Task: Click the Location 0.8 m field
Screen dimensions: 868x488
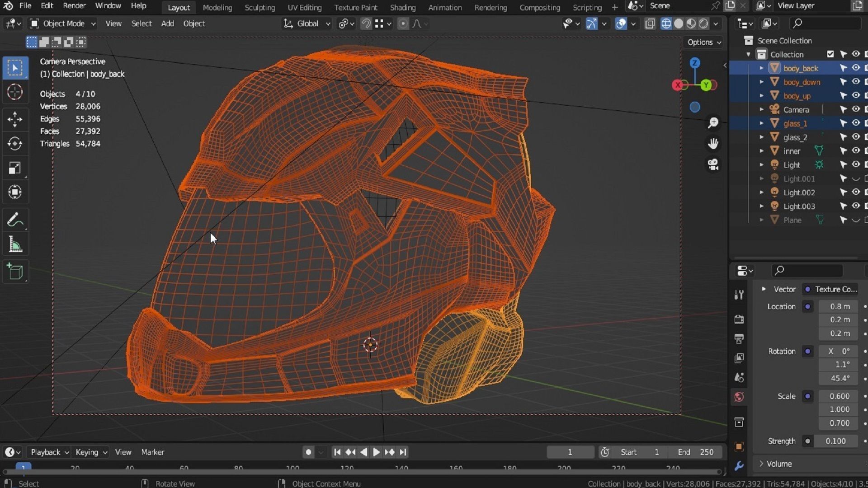Action: [838, 306]
